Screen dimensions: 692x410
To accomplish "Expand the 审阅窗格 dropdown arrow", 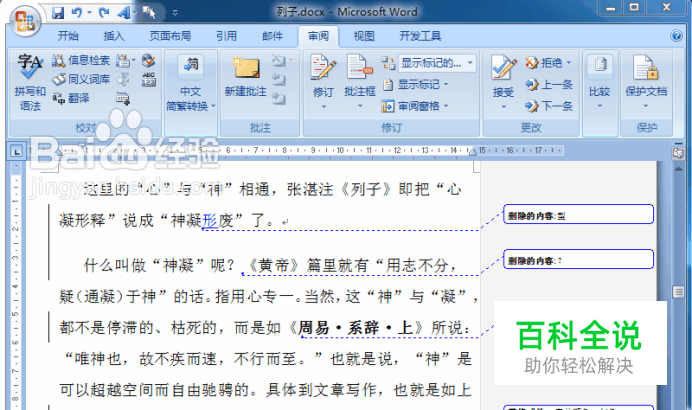I will (446, 106).
